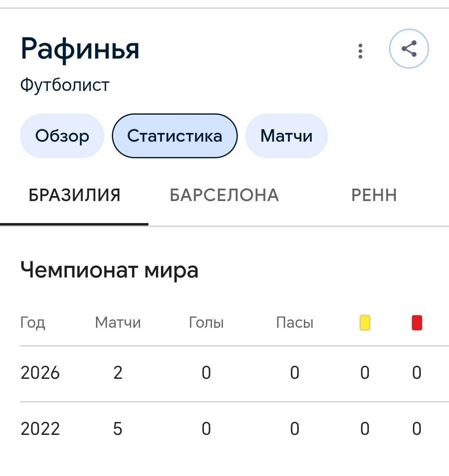Screen dimensions: 449x476
Task: Click the Матчи column header in table
Action: (118, 322)
